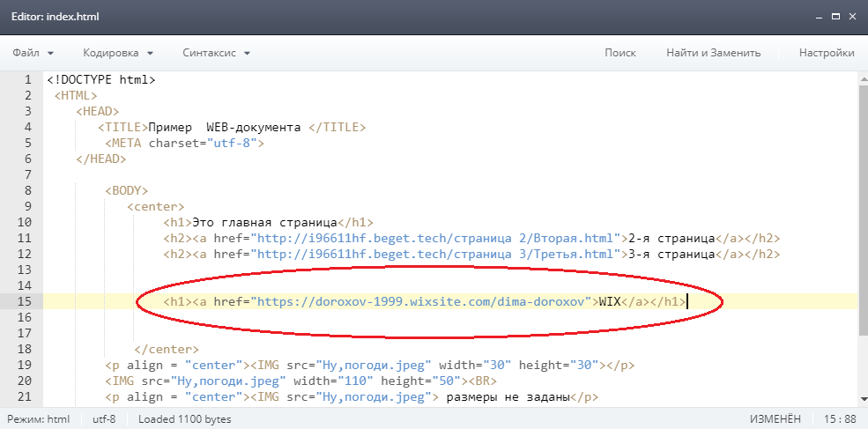This screenshot has height=429, width=868.
Task: Open the Файл menu
Action: click(x=33, y=53)
